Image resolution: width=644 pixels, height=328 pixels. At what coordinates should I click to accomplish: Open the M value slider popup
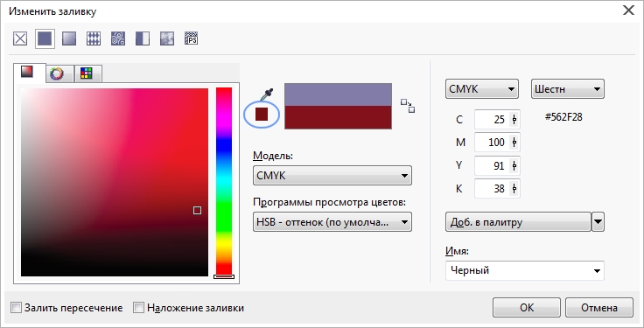click(x=514, y=143)
